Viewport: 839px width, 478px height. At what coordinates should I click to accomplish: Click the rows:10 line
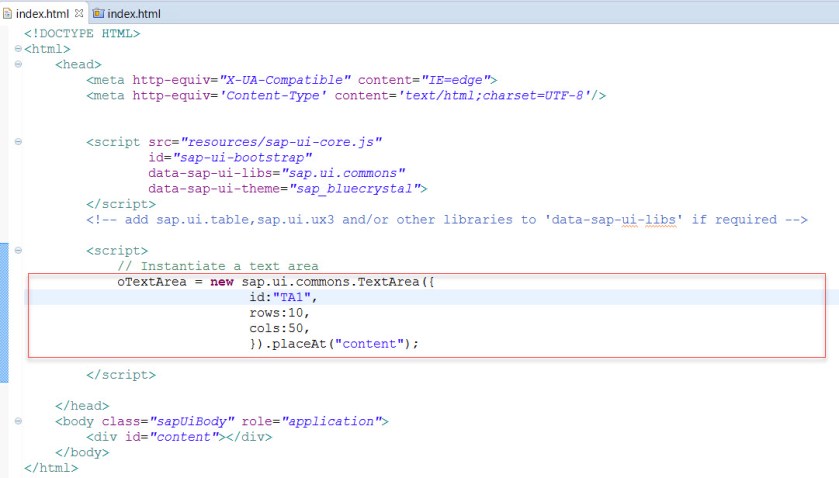(279, 313)
